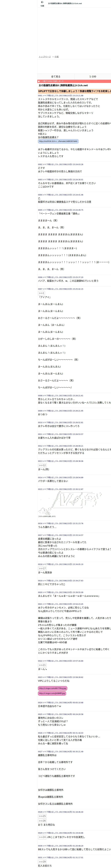Image resolution: width=111 pixels, height=868 pixels.
Task: Open the トップページ breadcrumb link
Action: 45,57
